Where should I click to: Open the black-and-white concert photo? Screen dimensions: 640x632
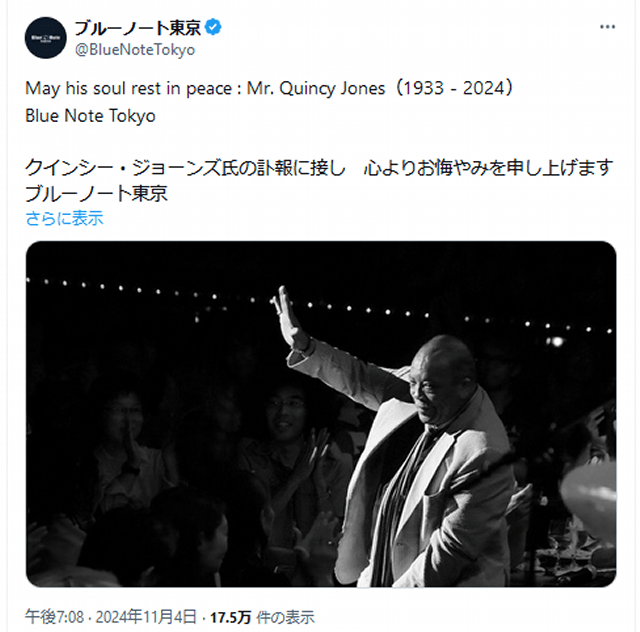(x=321, y=414)
